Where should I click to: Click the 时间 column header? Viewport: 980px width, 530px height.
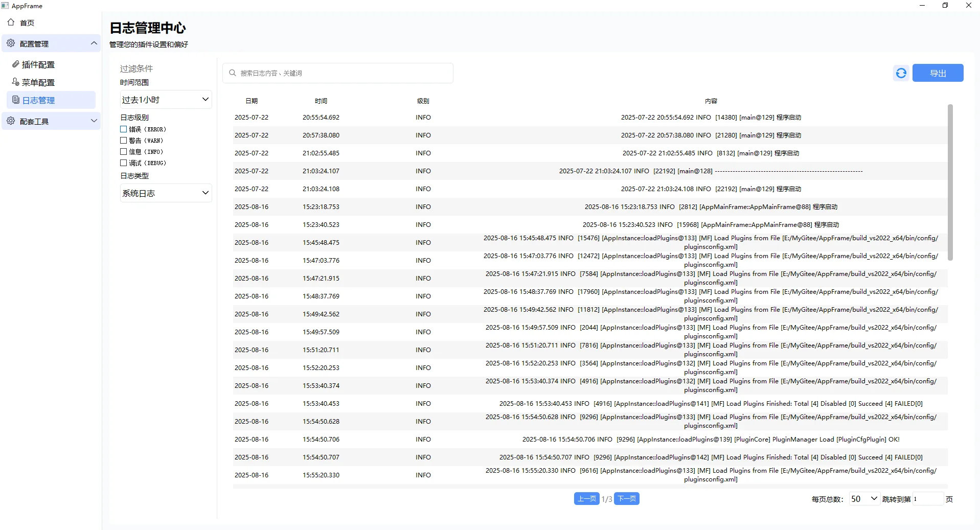(321, 101)
